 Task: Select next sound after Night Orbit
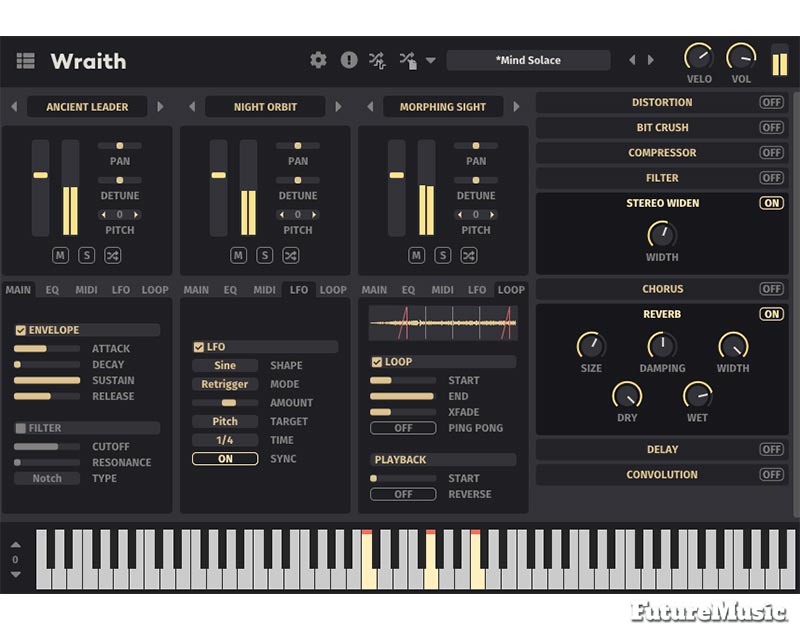[338, 107]
